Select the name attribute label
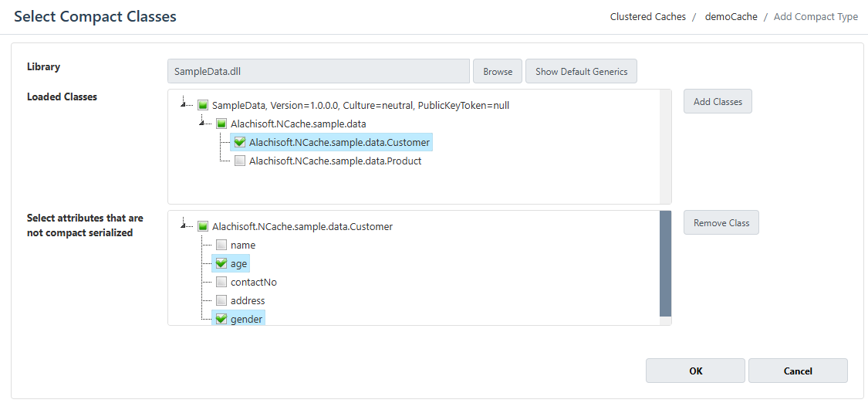 243,245
